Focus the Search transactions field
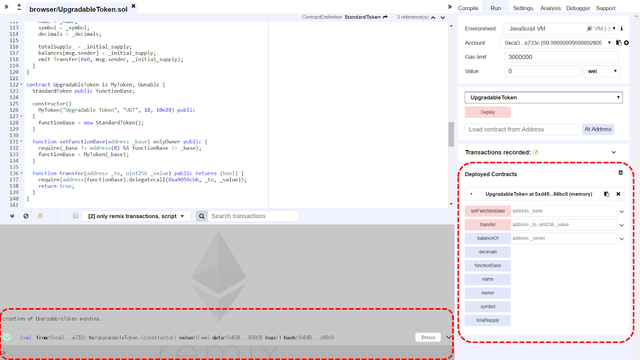Image resolution: width=640 pixels, height=360 pixels. tap(253, 216)
